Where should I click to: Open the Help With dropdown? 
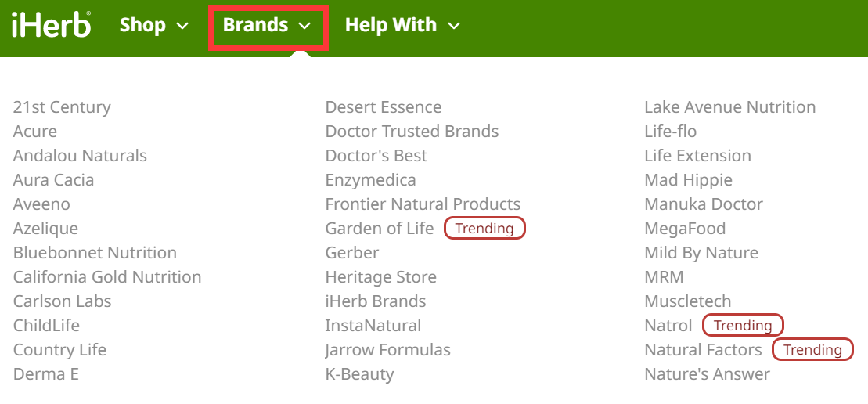402,25
